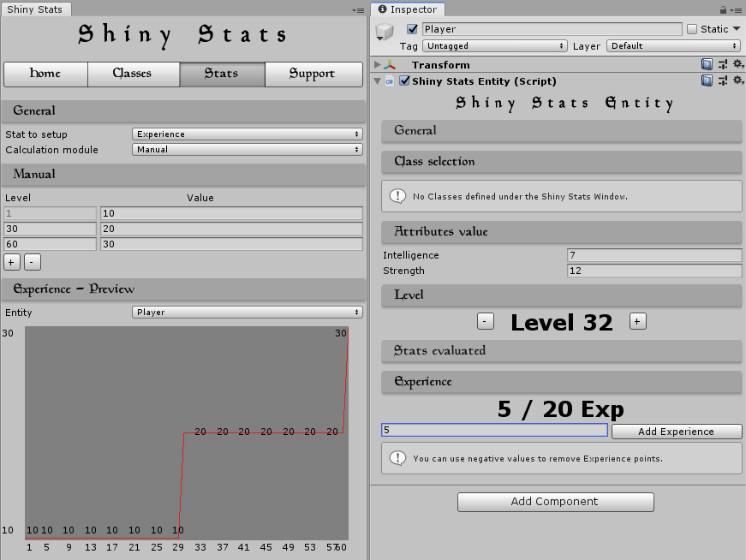Screen dimensions: 746x560
Task: Click the Add Component button
Action: [x=555, y=502]
